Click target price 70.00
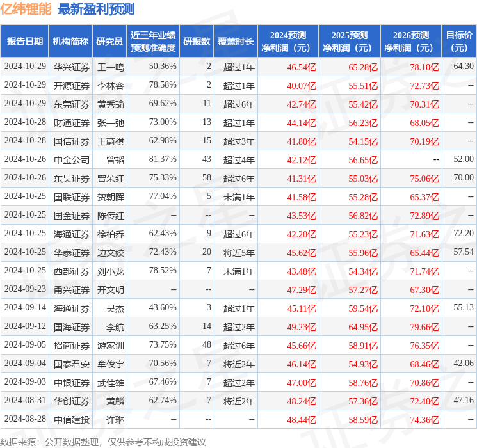477x448 pixels. pos(464,178)
